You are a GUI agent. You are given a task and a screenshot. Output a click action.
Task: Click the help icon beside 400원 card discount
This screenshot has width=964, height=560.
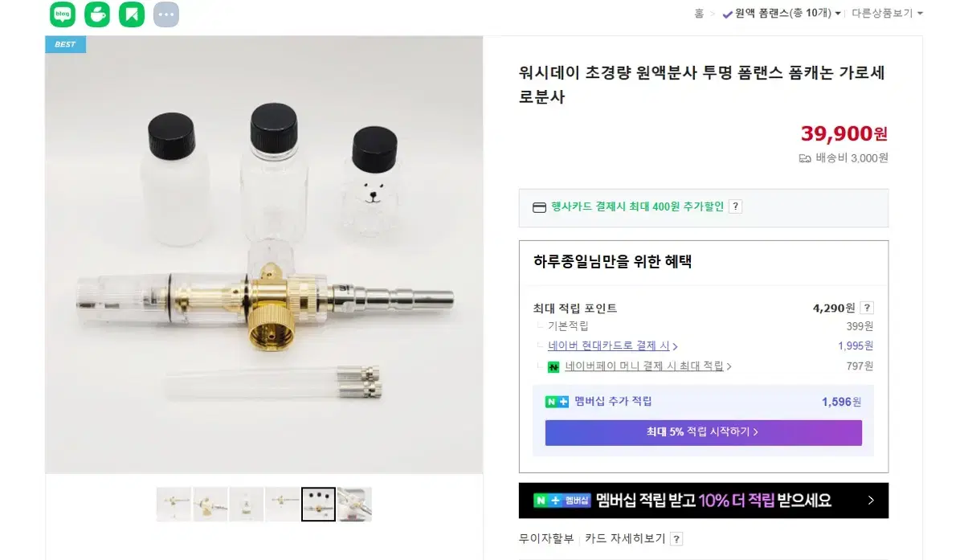(735, 206)
